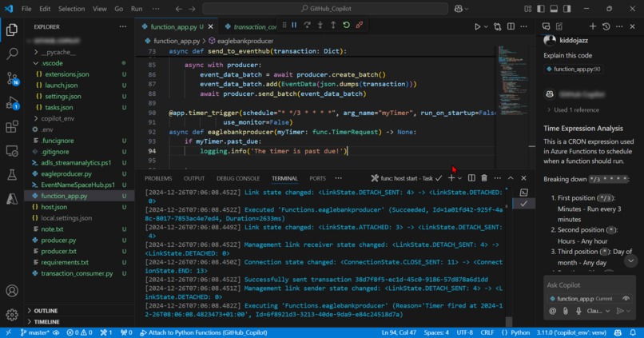Open new terminal profile dropdown
The image size is (644, 338).
click(459, 178)
